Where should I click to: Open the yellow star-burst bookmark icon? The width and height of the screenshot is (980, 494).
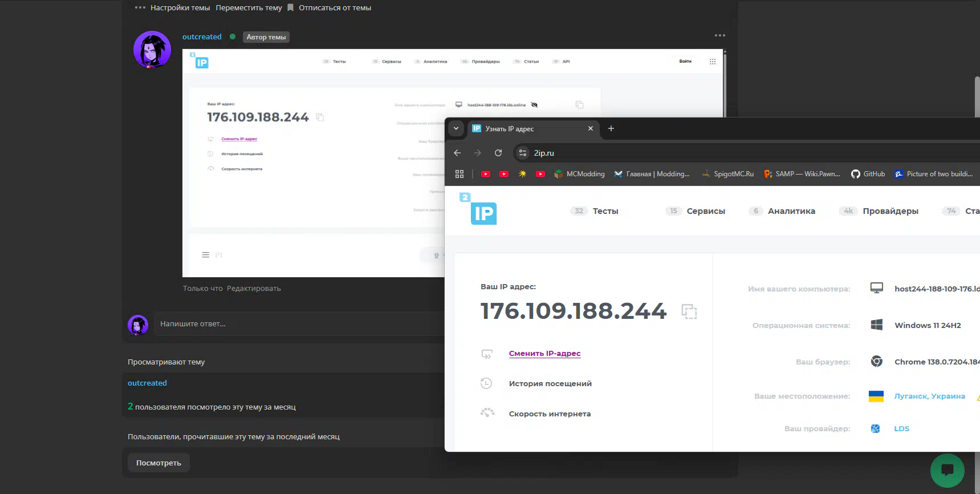(522, 174)
